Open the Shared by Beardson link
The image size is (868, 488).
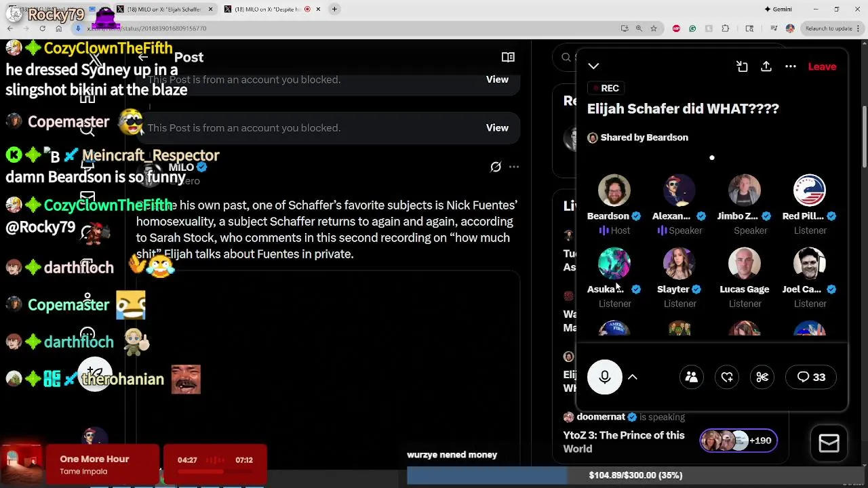point(637,138)
